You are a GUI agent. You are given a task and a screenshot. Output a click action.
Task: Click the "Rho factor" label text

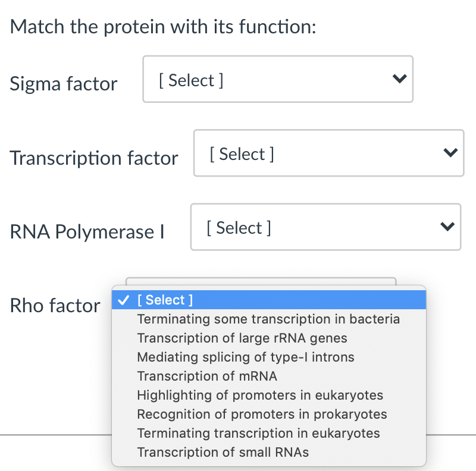tap(55, 306)
